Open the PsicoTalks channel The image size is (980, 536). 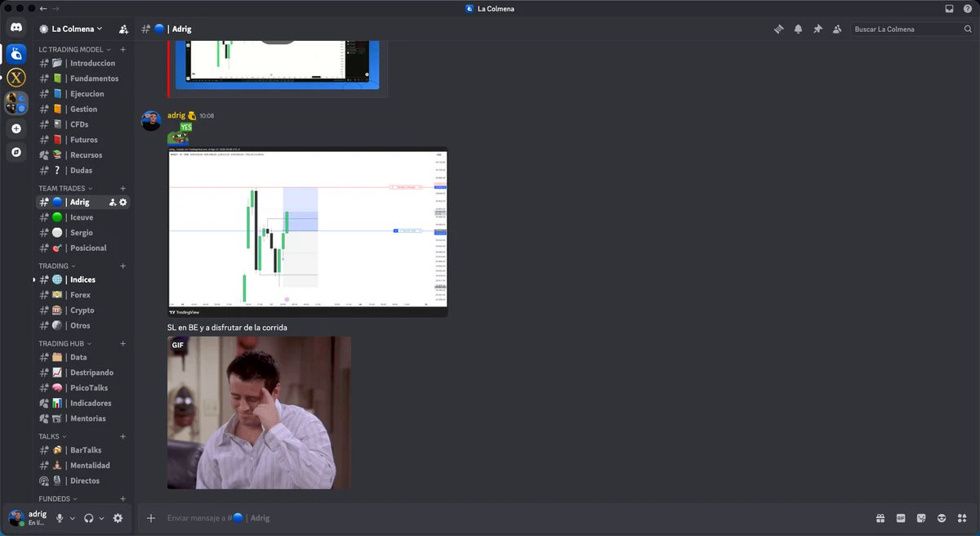[82, 387]
